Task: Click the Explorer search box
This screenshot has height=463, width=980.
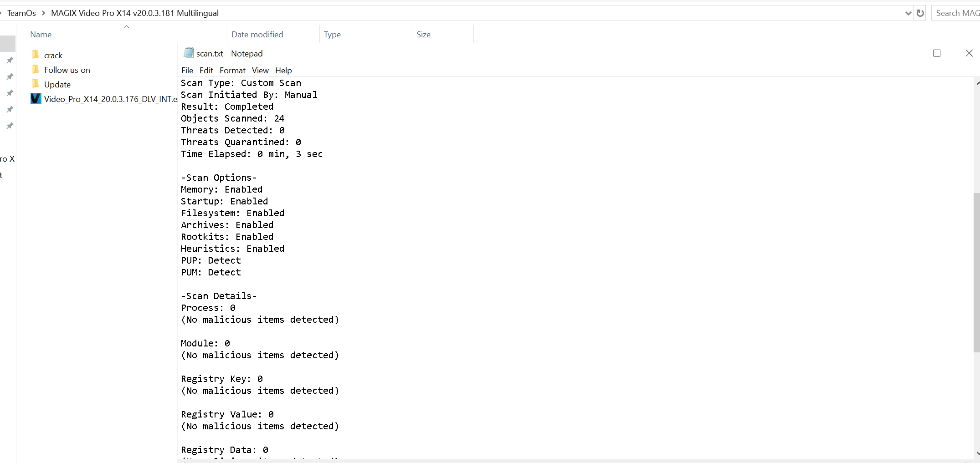Action: click(956, 13)
